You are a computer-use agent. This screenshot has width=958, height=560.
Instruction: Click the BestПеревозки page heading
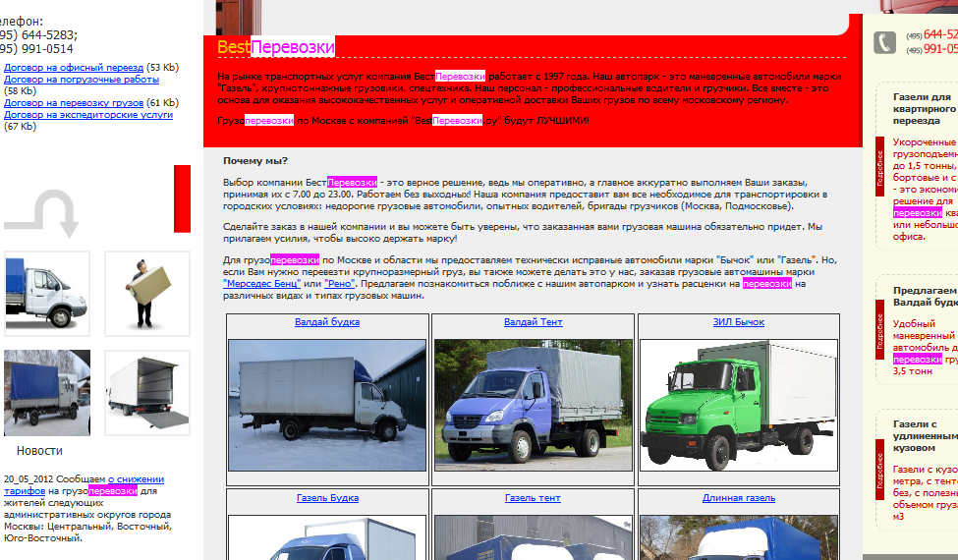click(275, 47)
